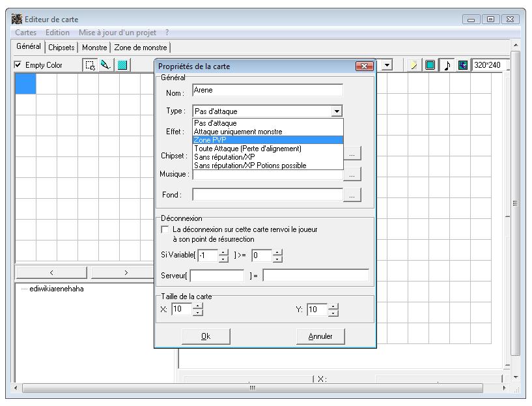Image resolution: width=532 pixels, height=406 pixels.
Task: Select ediwikiarenehaha in map tree
Action: pos(57,289)
